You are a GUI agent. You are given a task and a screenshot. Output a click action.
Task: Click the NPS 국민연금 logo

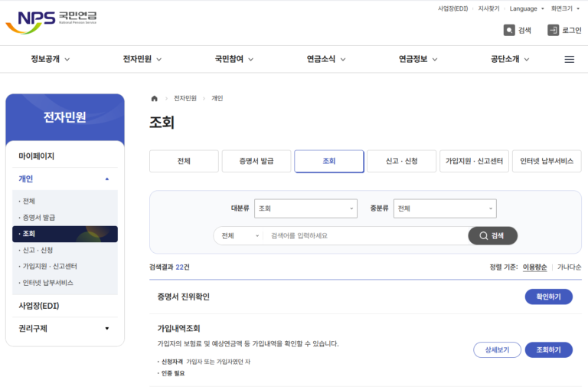51,22
